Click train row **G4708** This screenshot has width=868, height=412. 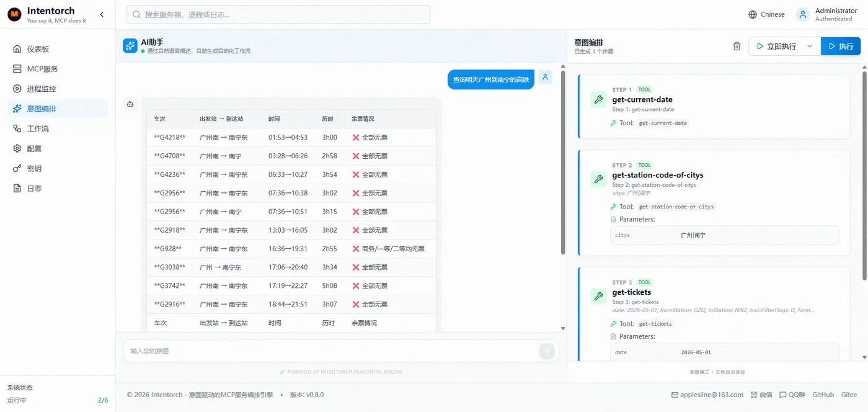click(291, 156)
